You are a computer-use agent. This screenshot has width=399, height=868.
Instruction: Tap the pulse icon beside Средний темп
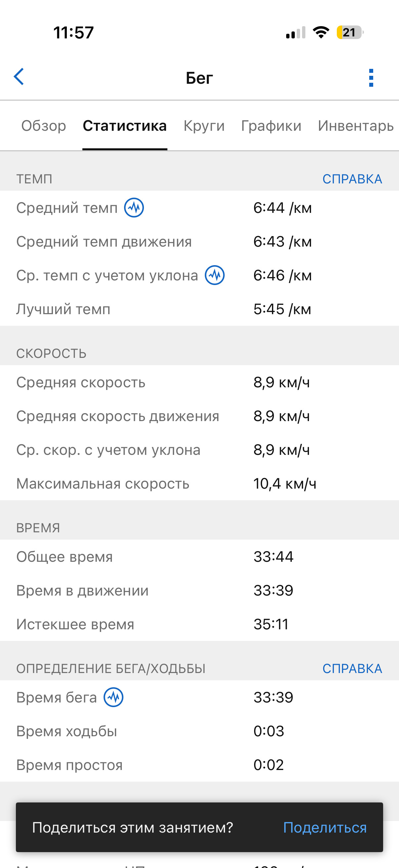click(x=134, y=208)
